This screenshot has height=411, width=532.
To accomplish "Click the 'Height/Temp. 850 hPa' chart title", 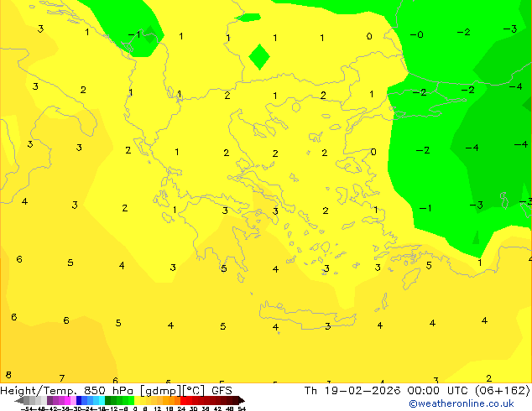I will pos(67,391).
